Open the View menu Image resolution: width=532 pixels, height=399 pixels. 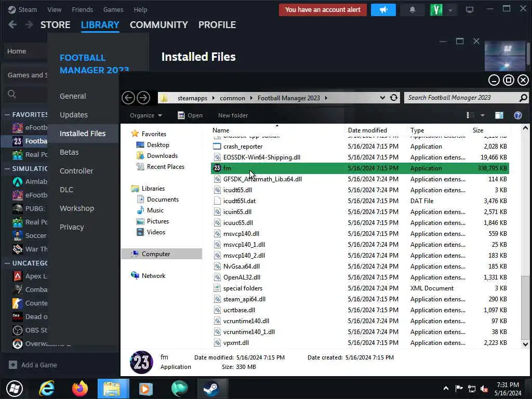(54, 9)
